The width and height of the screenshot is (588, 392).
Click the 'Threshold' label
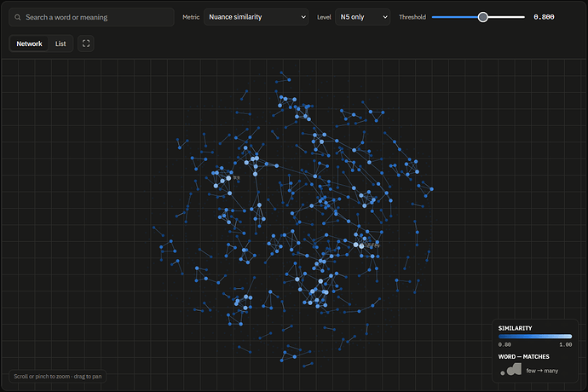pos(412,17)
